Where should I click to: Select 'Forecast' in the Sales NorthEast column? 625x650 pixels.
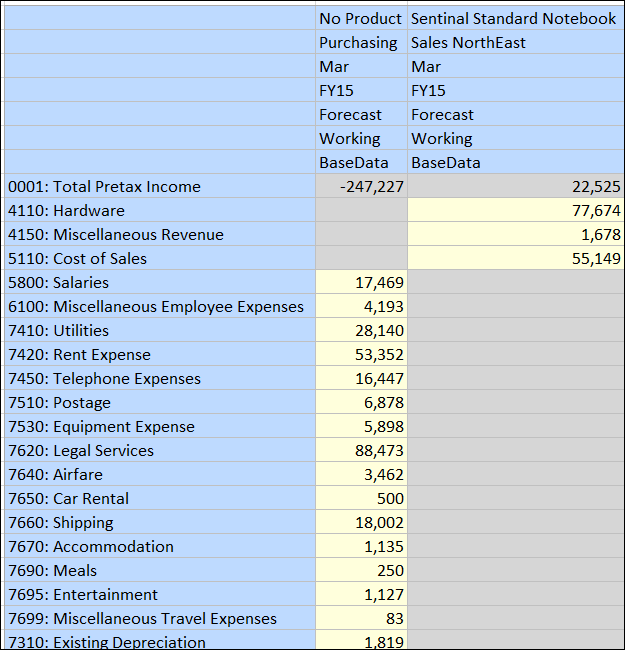coord(516,114)
